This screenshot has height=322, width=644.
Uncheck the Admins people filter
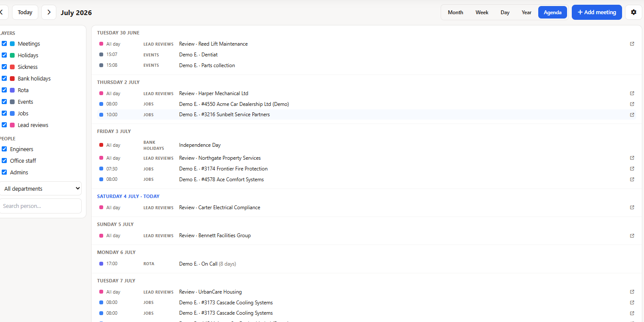[x=4, y=172]
